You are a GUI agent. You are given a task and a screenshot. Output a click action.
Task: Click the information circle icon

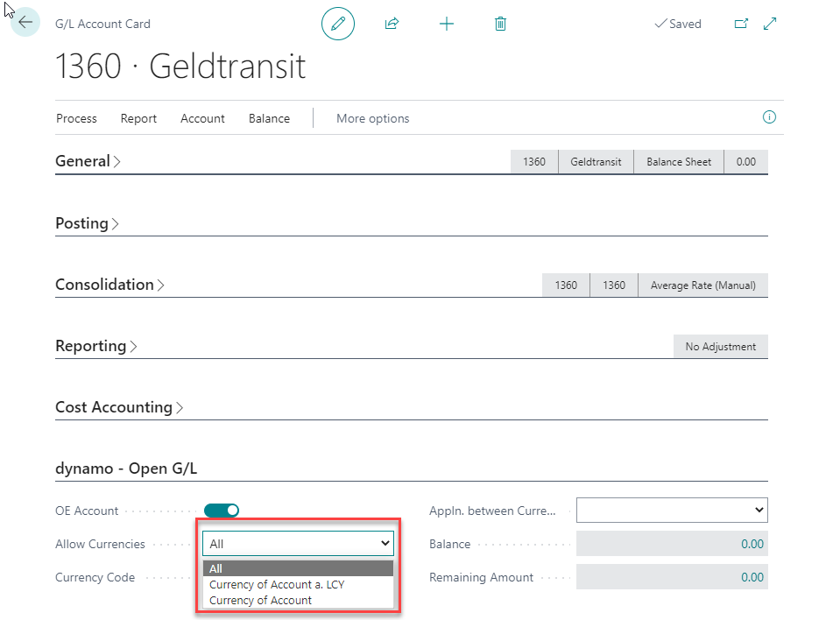click(769, 117)
